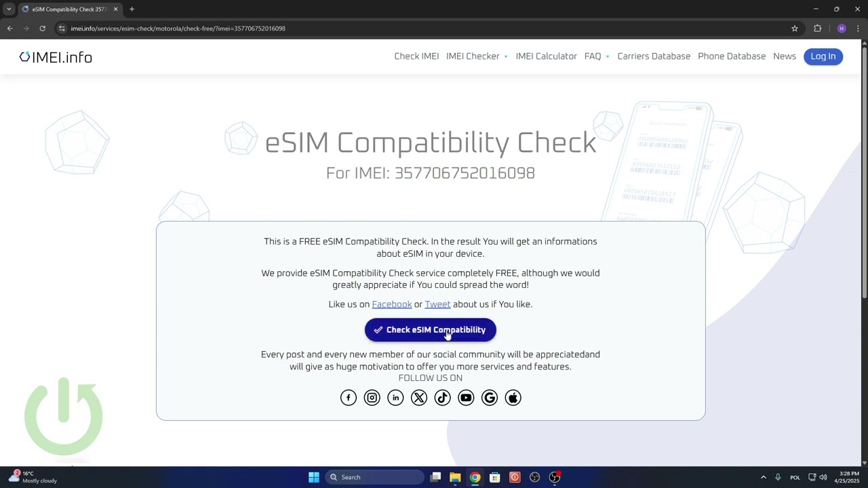
Task: Open the Chrome profile avatar
Action: point(842,28)
